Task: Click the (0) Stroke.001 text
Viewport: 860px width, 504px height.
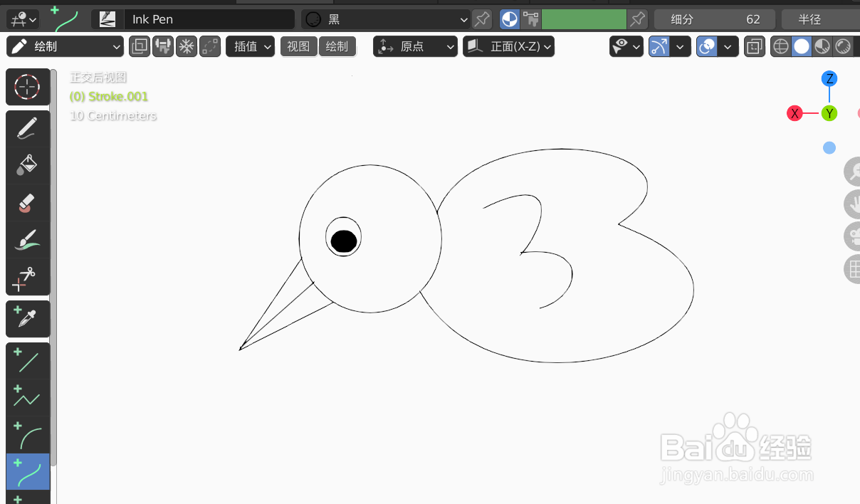Action: coord(109,96)
